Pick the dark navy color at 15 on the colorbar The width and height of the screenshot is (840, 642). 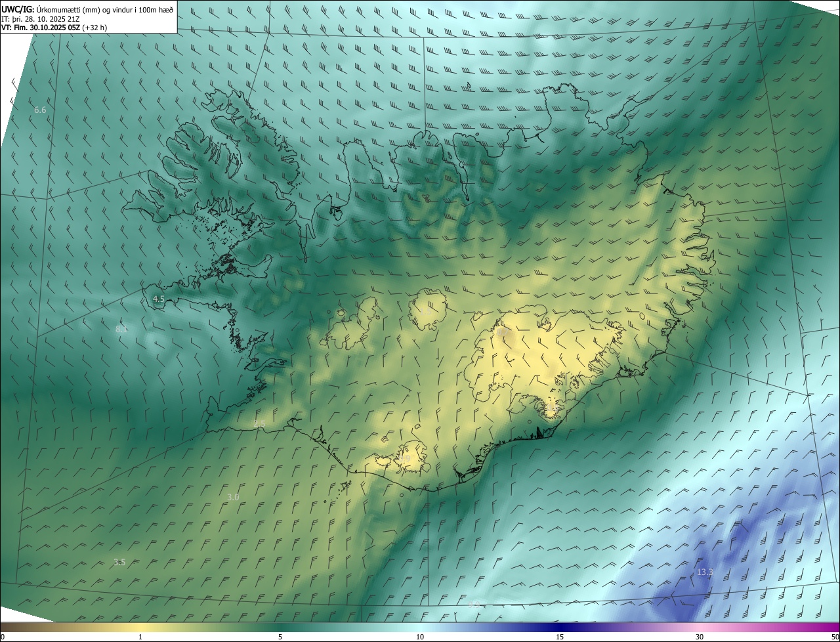(x=560, y=627)
